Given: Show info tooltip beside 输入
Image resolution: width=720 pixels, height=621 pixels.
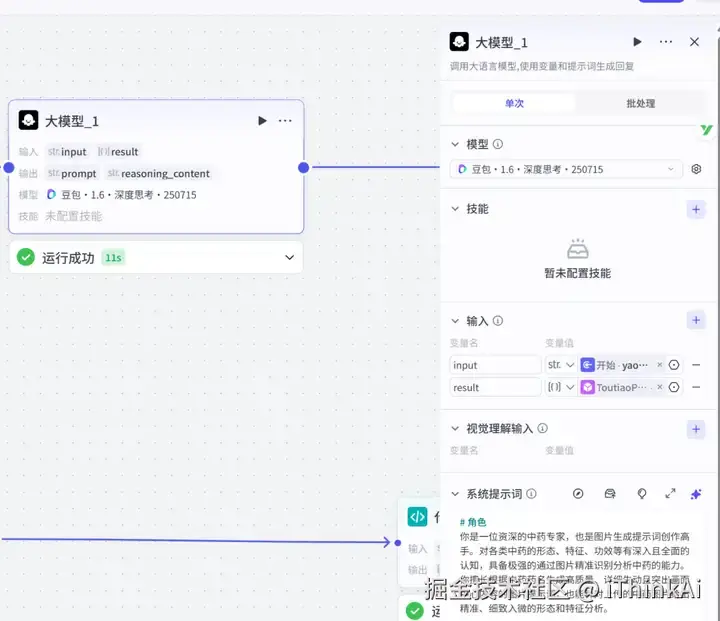Looking at the screenshot, I should click(x=498, y=321).
